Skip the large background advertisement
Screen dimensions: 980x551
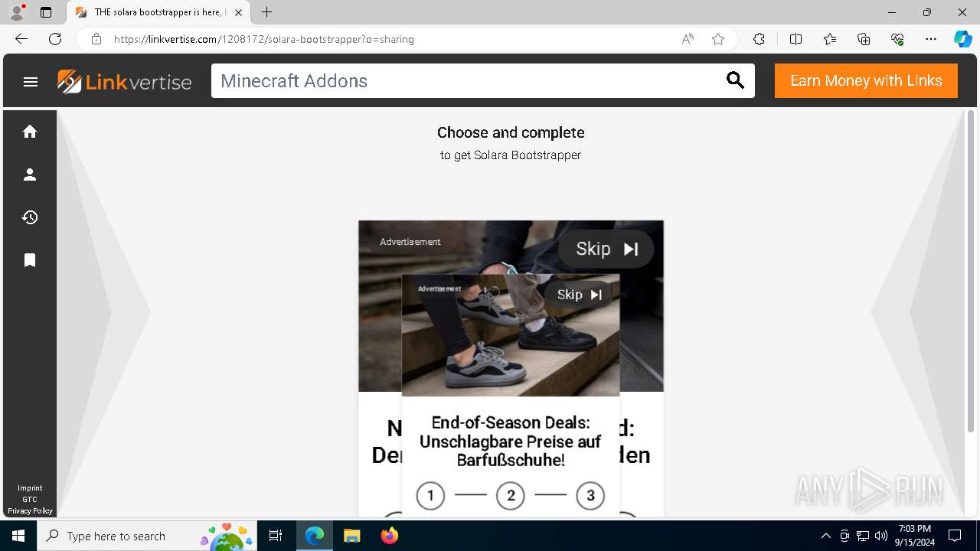(x=606, y=249)
